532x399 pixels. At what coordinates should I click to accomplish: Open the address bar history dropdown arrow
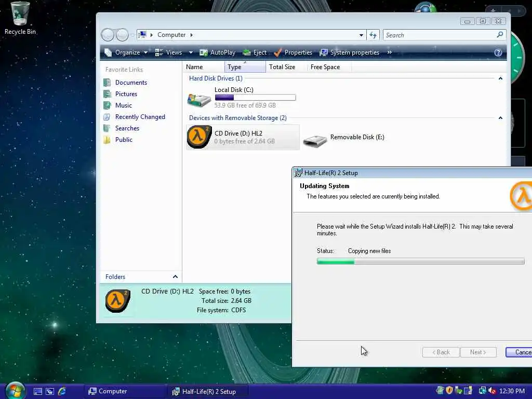click(361, 35)
